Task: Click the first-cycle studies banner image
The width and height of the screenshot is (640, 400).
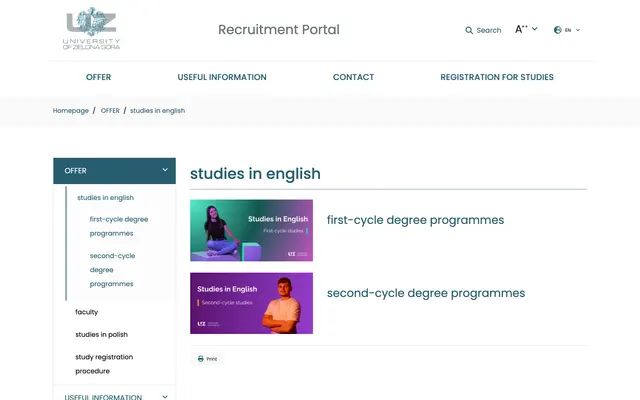Action: tap(251, 230)
